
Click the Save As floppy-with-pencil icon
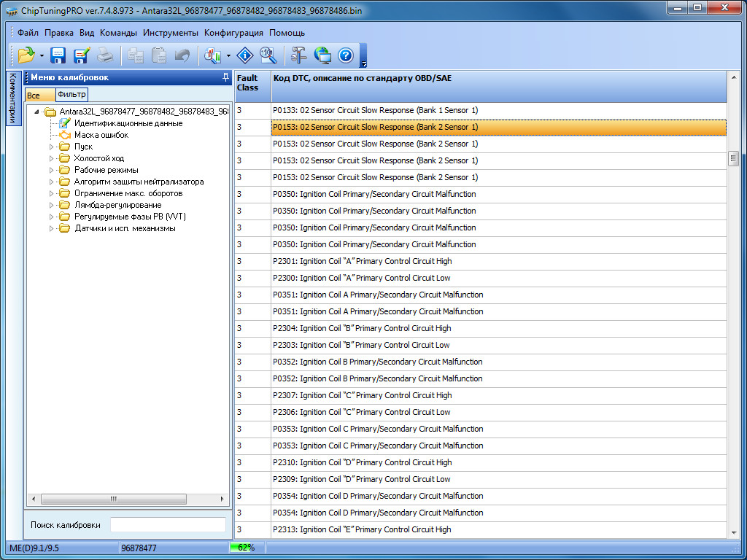(81, 55)
